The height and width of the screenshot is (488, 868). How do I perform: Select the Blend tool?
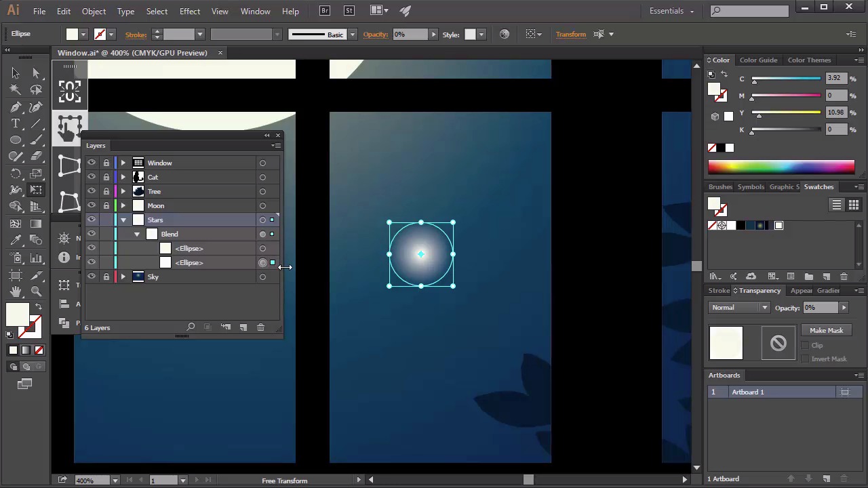[x=37, y=241]
